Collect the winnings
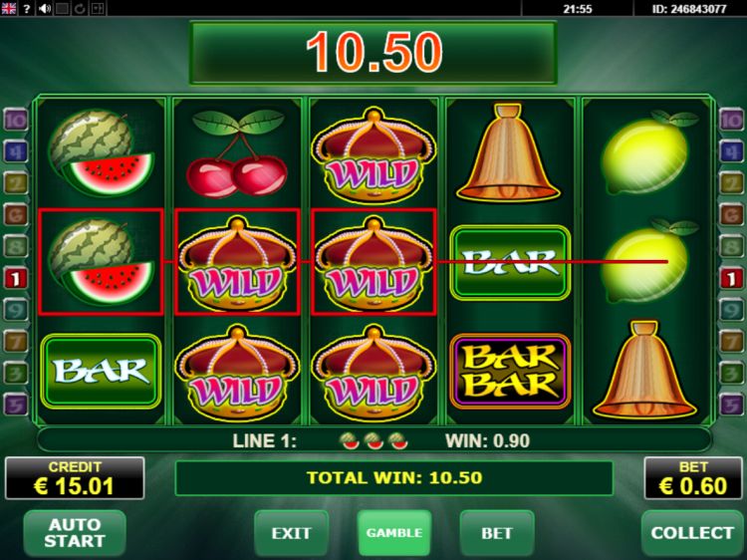The height and width of the screenshot is (560, 747). tap(692, 533)
